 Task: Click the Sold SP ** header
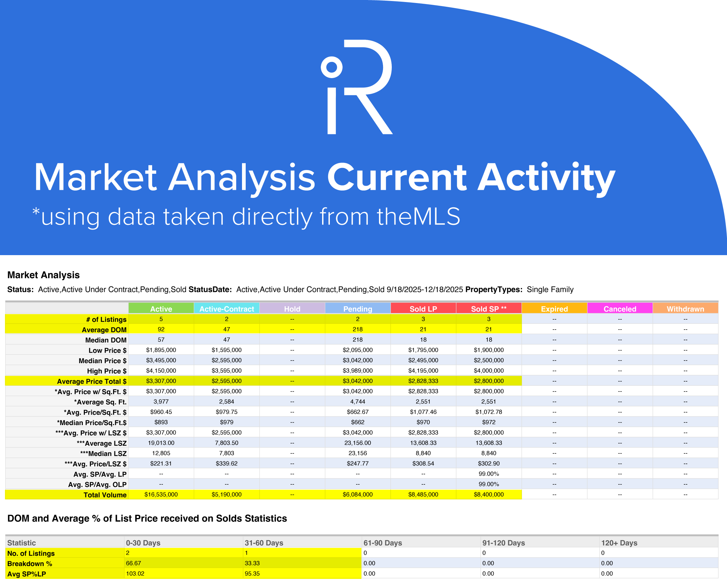coord(488,309)
